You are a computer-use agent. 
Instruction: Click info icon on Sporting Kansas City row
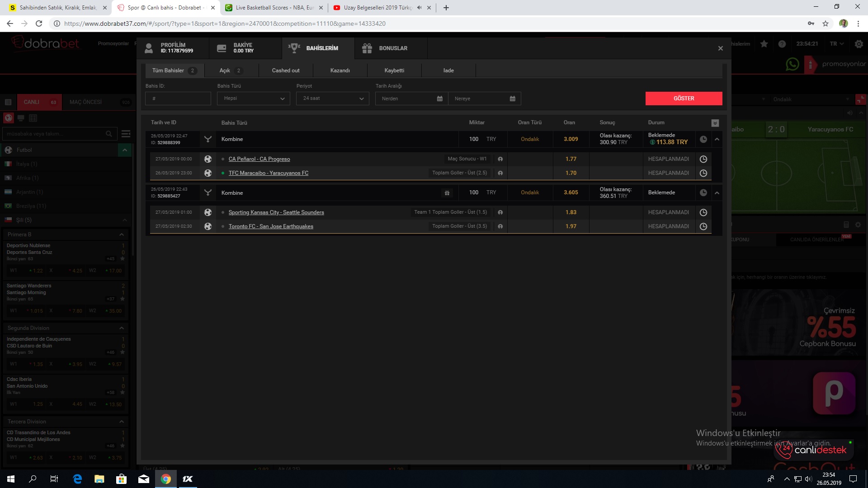(x=500, y=212)
